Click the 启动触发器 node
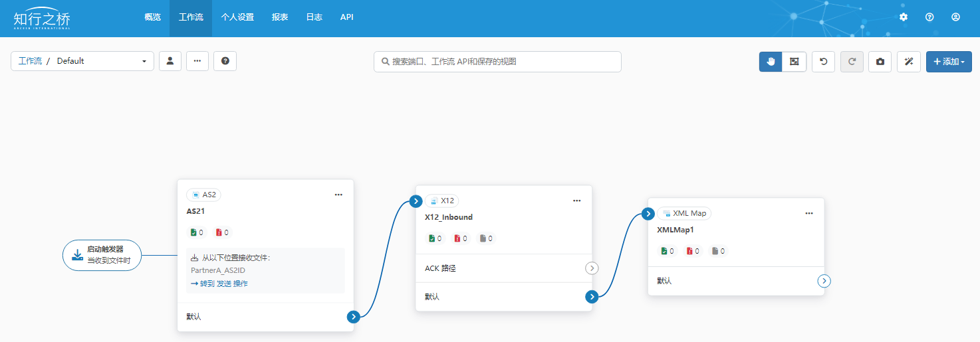Screen dimensions: 980x342 102,255
